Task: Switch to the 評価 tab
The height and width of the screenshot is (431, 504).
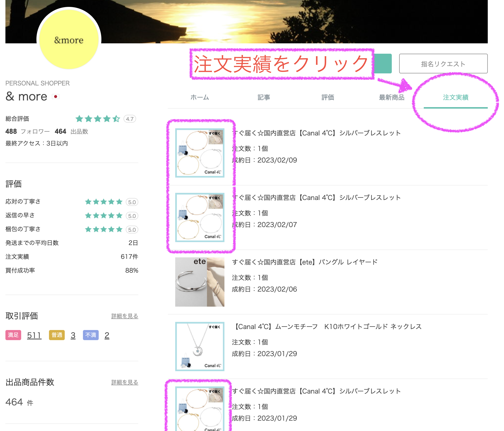Action: [x=328, y=98]
